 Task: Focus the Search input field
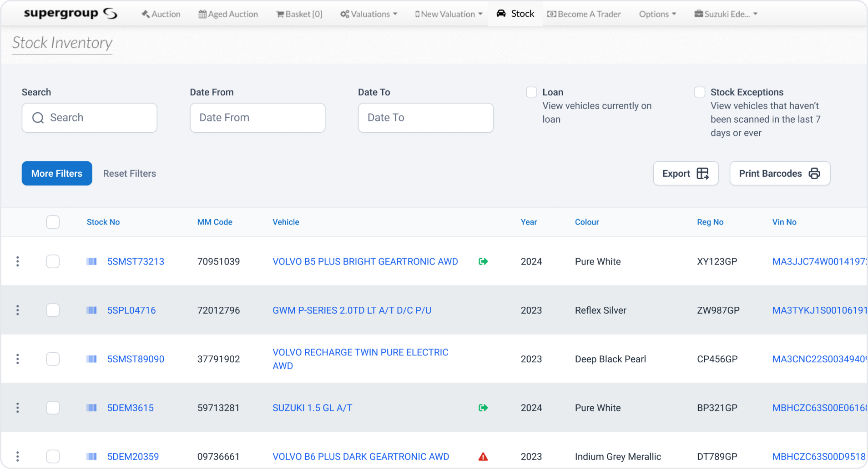tap(90, 118)
